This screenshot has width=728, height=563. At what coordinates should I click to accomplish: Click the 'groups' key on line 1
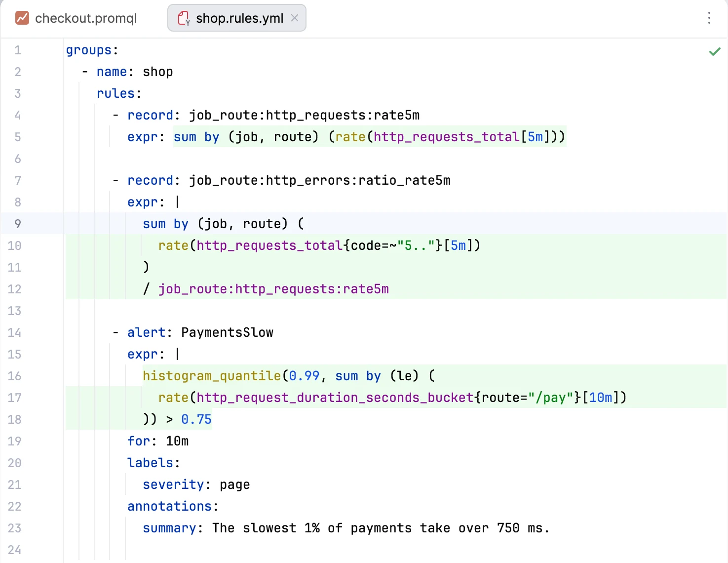pos(89,50)
